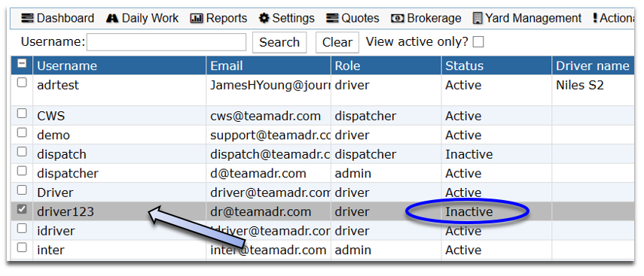The image size is (644, 276).
Task: Click the admin role in inter row
Action: pos(353,250)
